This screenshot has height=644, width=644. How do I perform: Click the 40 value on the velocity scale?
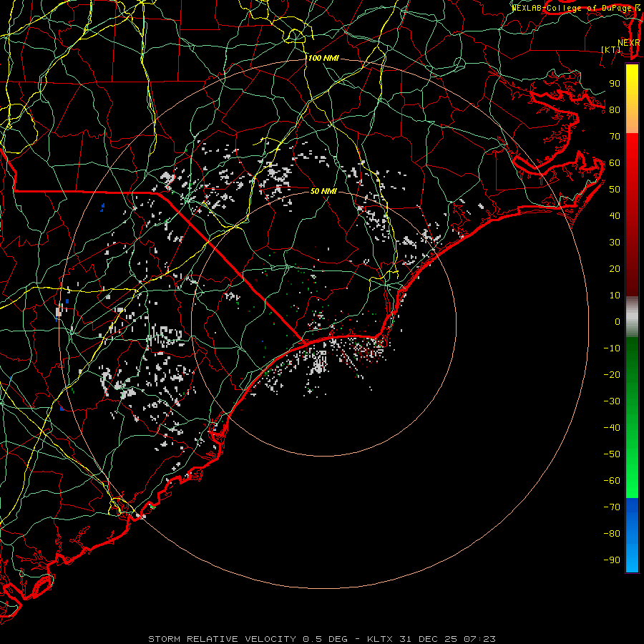point(615,216)
